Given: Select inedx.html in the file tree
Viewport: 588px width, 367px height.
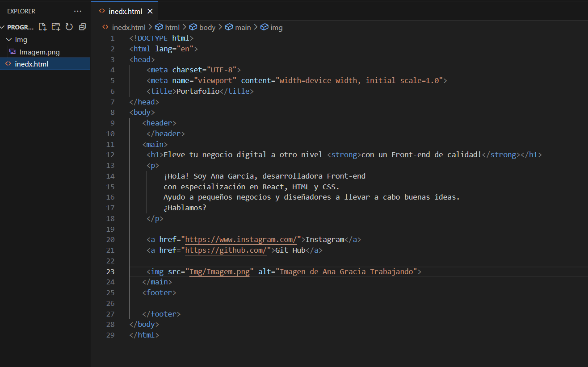Looking at the screenshot, I should pyautogui.click(x=45, y=64).
